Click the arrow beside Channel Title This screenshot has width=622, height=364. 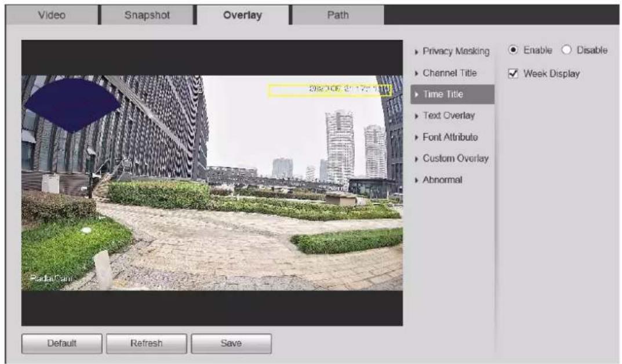pyautogui.click(x=417, y=74)
